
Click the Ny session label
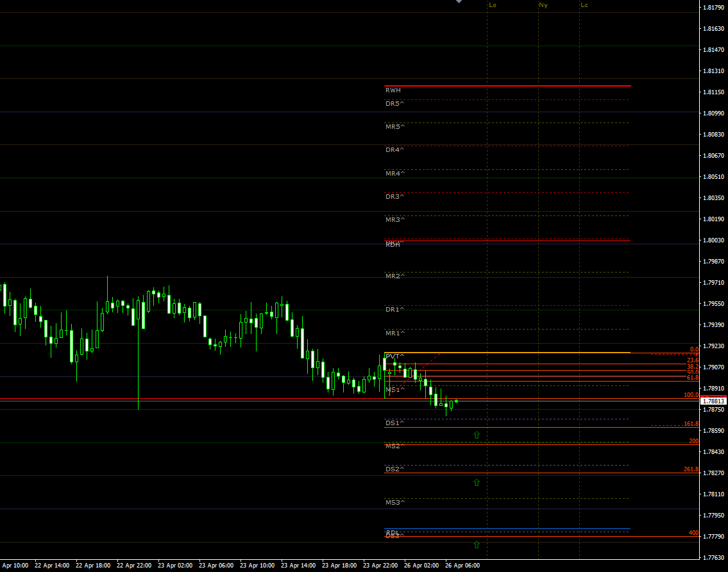pos(543,5)
